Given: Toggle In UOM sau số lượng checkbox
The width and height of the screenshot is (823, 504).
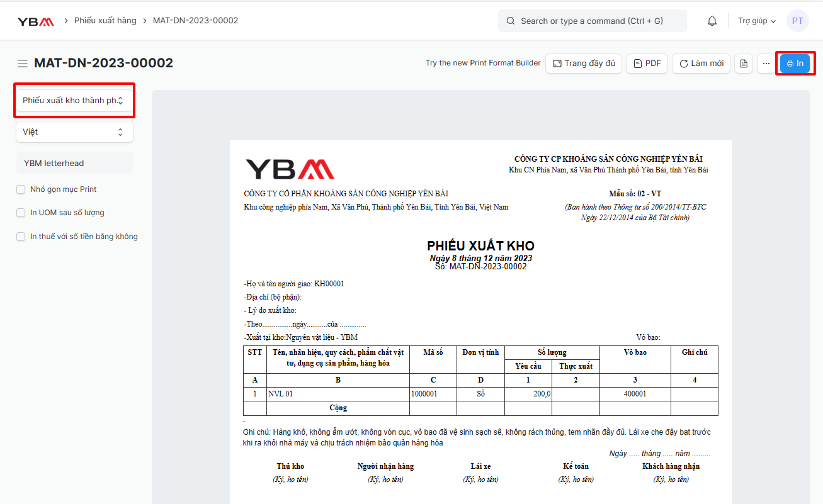Looking at the screenshot, I should pos(21,213).
